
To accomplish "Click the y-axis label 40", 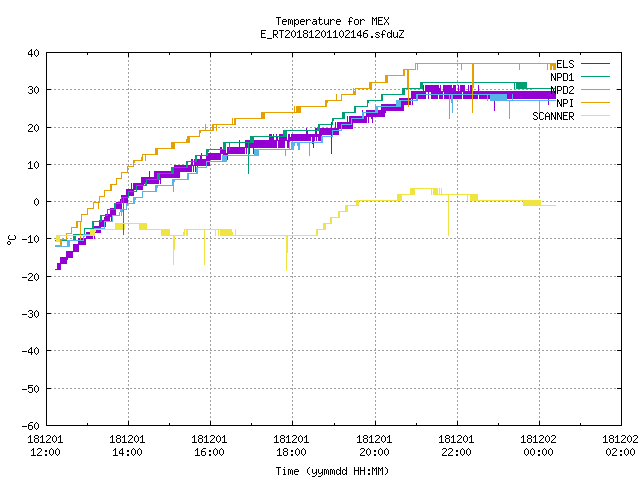I will pos(33,53).
